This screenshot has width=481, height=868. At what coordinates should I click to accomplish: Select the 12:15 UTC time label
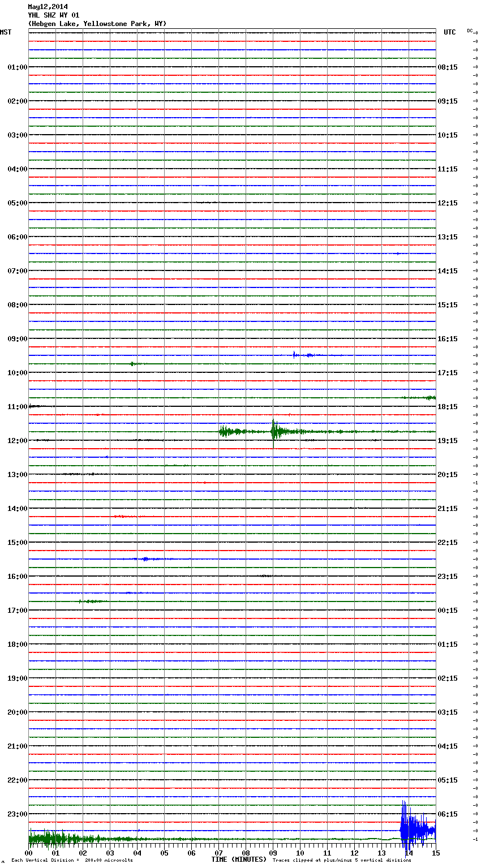(448, 203)
